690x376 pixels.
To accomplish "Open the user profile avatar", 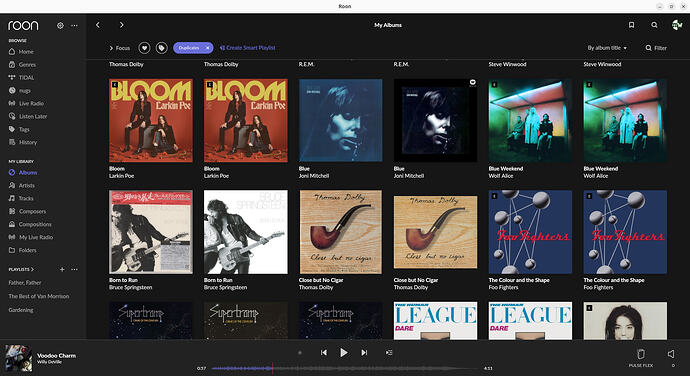I will [x=677, y=25].
